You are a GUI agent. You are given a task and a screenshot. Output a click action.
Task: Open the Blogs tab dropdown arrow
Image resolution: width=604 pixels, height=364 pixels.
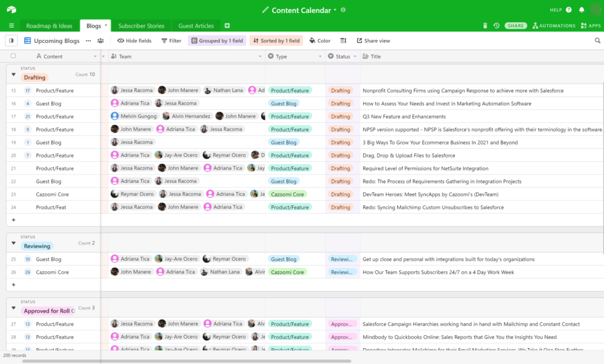(x=106, y=25)
